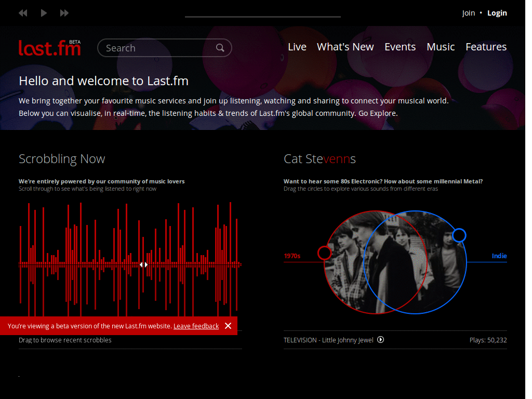Open the Live section

coord(297,47)
